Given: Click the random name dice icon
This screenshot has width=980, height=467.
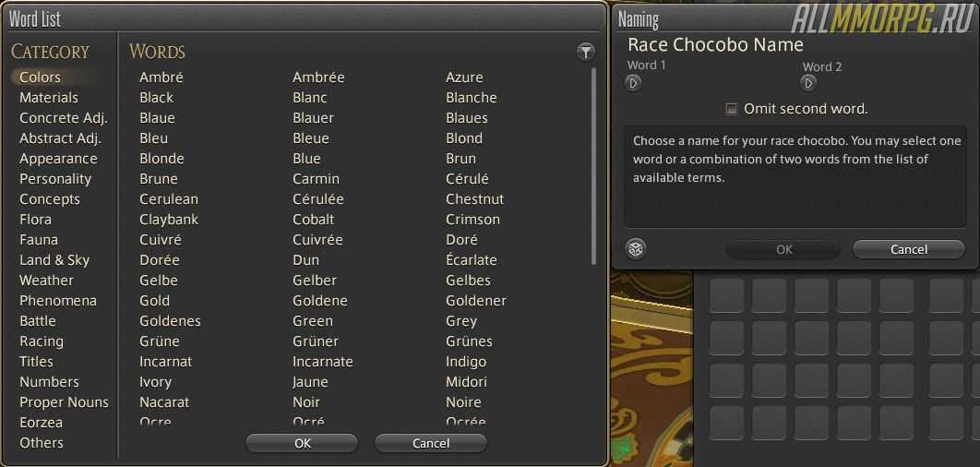Looking at the screenshot, I should pos(636,248).
